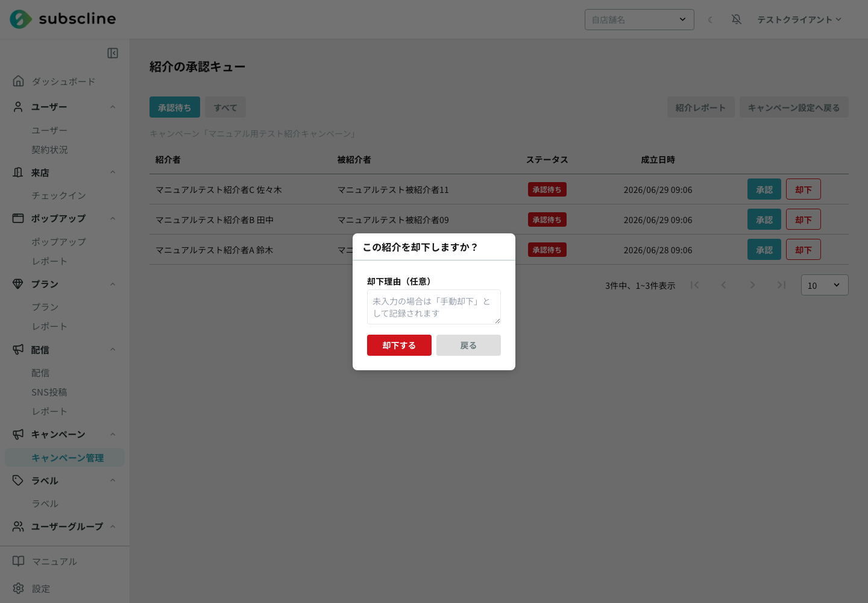The width and height of the screenshot is (868, 603).
Task: Click the 紹介レポート button
Action: (700, 107)
